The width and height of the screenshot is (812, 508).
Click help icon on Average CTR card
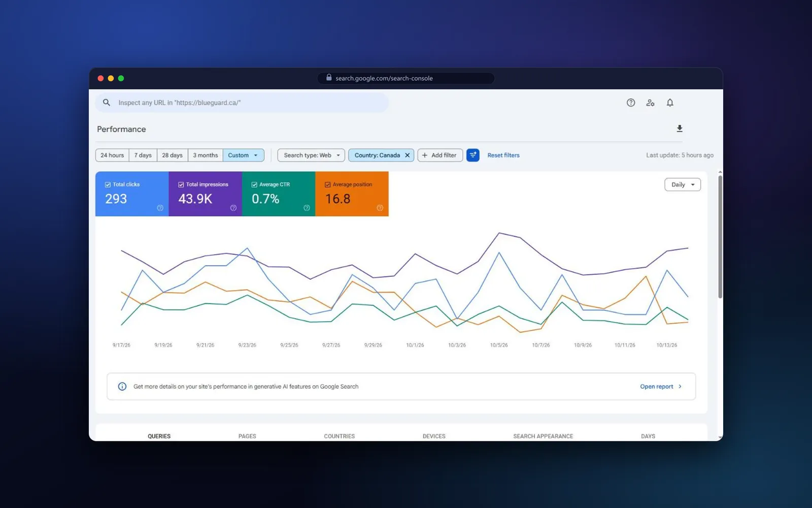[x=307, y=208]
